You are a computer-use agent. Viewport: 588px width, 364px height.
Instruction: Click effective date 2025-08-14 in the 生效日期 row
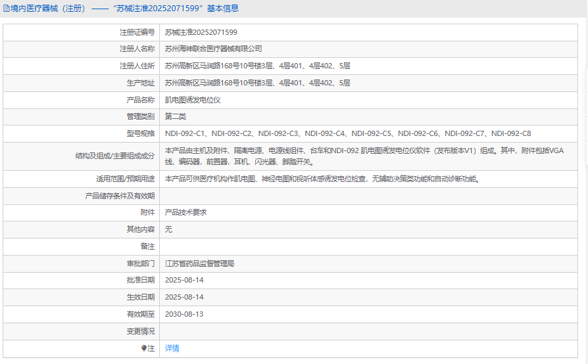click(184, 298)
